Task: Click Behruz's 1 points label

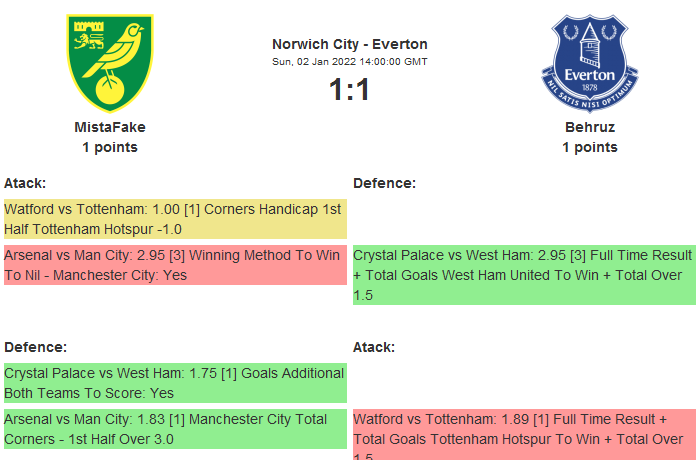Action: click(590, 147)
